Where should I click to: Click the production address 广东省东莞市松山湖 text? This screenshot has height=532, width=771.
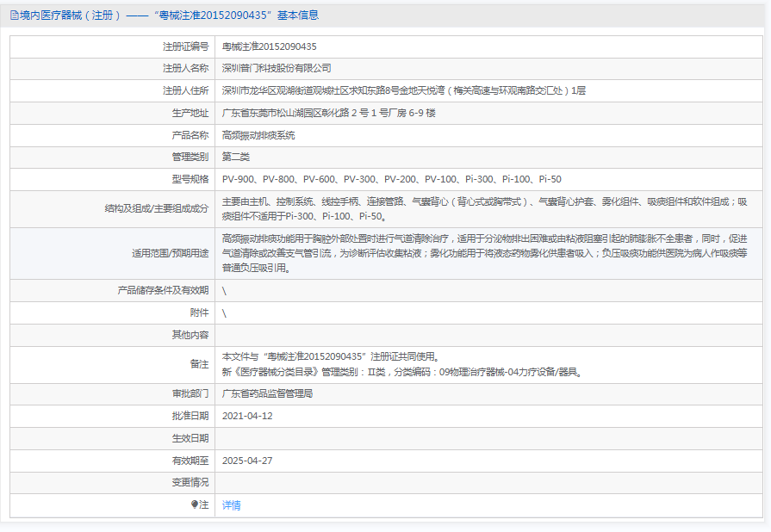328,113
